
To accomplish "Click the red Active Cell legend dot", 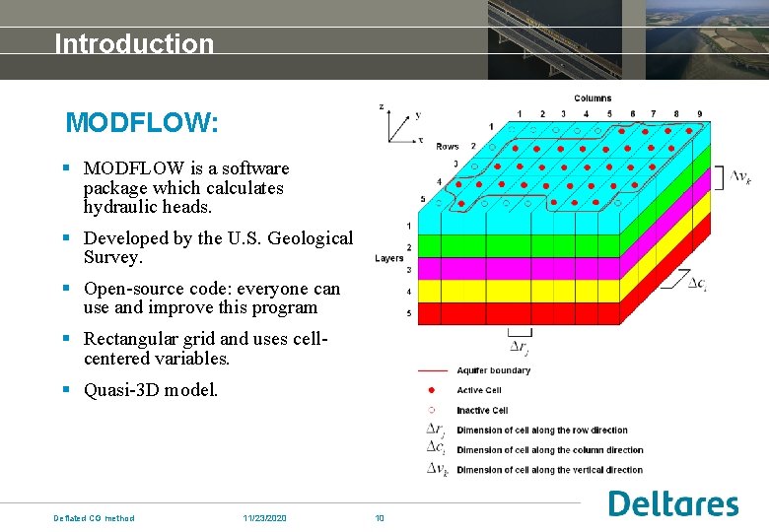I will [x=432, y=390].
